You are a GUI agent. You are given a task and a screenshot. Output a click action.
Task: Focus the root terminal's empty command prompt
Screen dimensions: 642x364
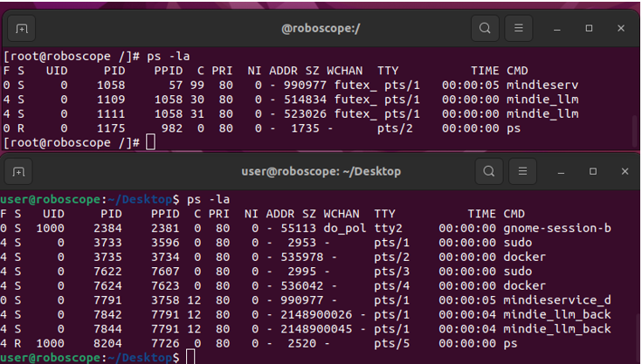[150, 142]
